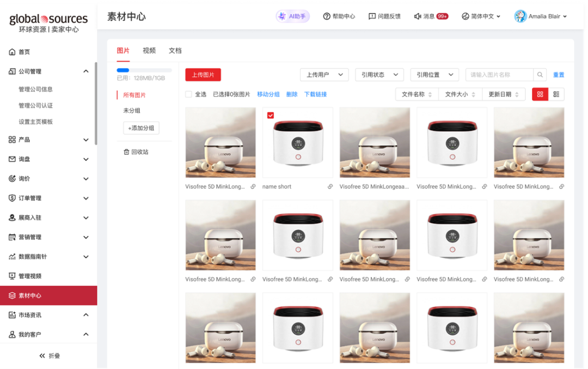Open the 消息 speaker notification icon
Viewport: 588px width, 369px height.
(x=418, y=16)
